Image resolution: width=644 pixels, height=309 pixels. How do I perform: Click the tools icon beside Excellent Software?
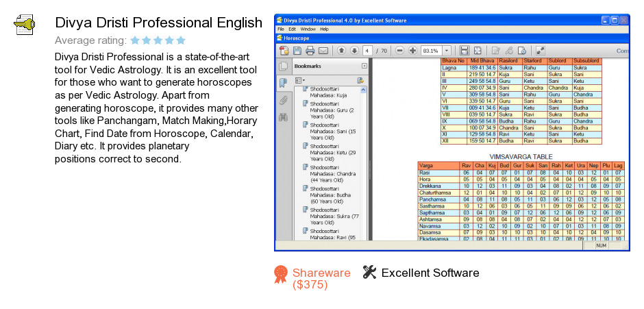pos(370,272)
